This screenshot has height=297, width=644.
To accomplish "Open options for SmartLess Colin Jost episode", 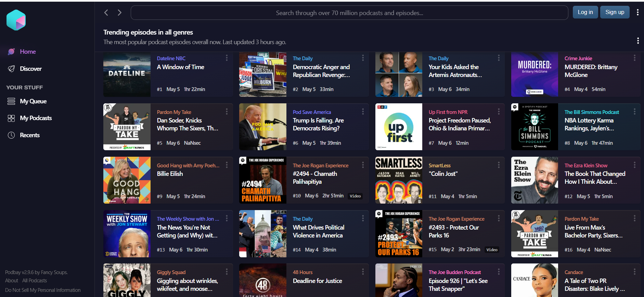I will pyautogui.click(x=499, y=165).
